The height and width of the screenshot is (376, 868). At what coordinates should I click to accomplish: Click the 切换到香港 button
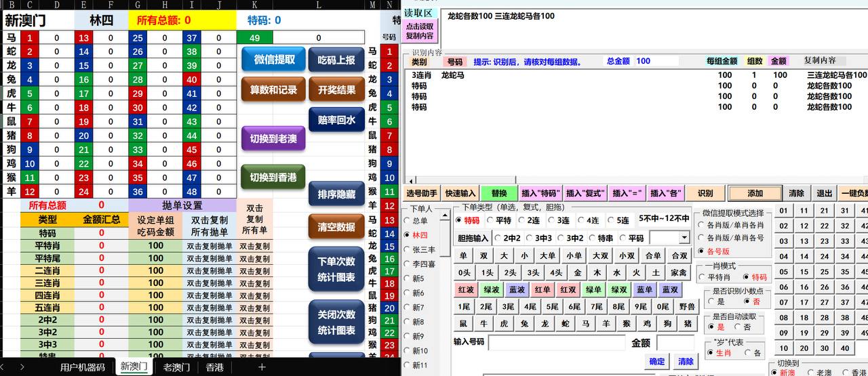coord(273,177)
